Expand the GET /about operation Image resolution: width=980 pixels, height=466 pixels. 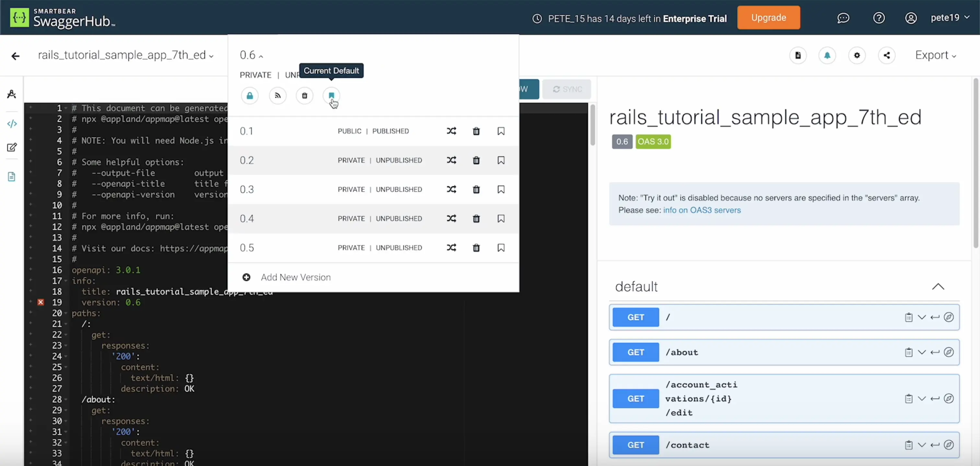784,352
